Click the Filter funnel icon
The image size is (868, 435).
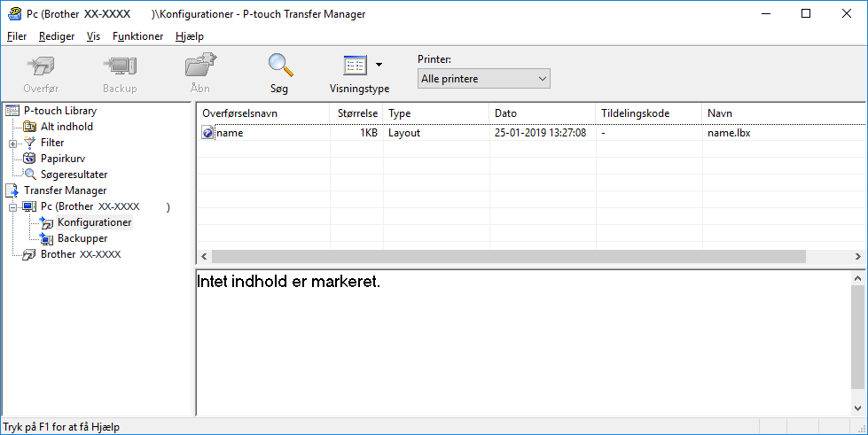[x=30, y=143]
